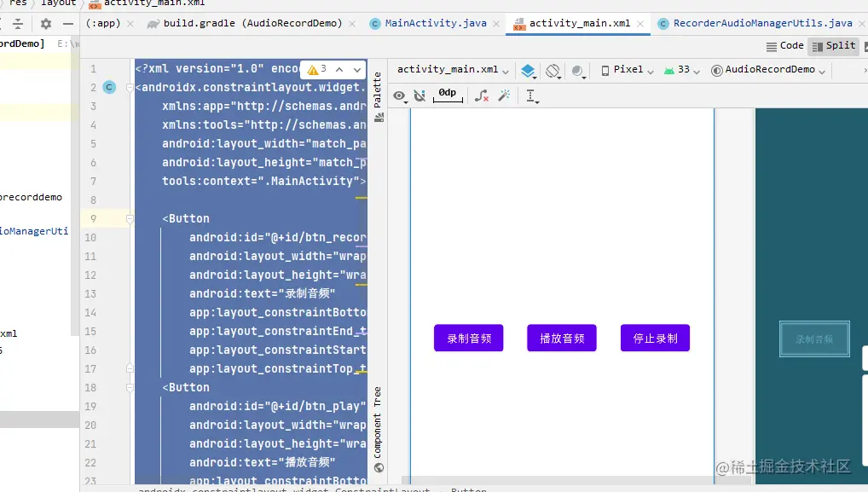Select iomanagerUti class in project tree
This screenshot has height=492, width=868.
pyautogui.click(x=34, y=231)
